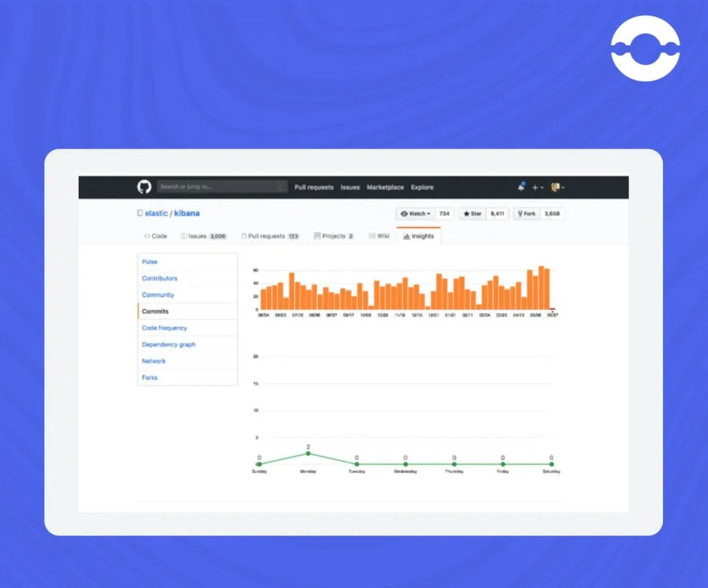
Task: Select the Monday point showing 2 commits
Action: pyautogui.click(x=308, y=453)
